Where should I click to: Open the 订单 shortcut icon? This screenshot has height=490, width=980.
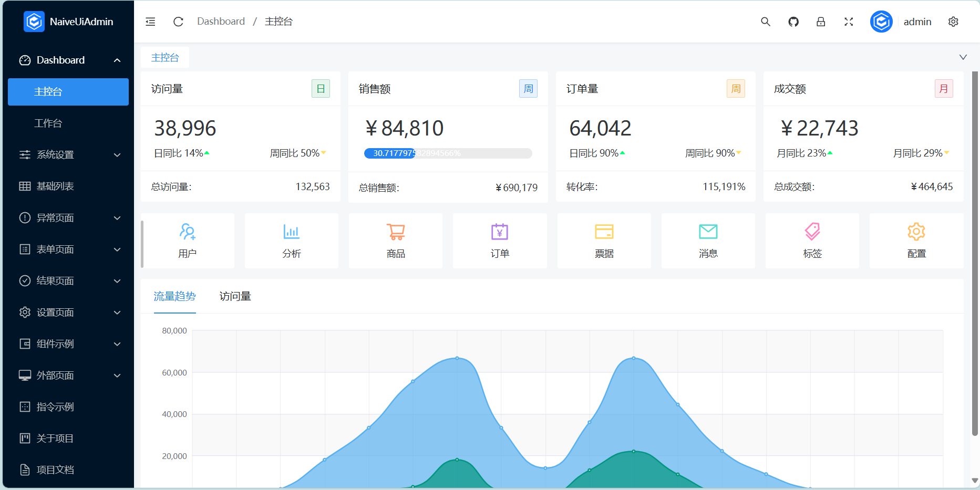click(x=500, y=232)
